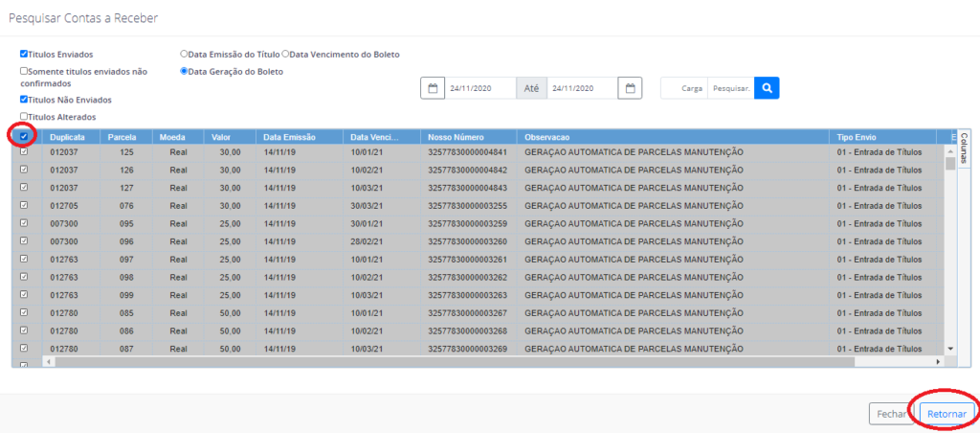Click Nosso Número 32577830000003267 cell
The height and width of the screenshot is (433, 980).
[469, 312]
